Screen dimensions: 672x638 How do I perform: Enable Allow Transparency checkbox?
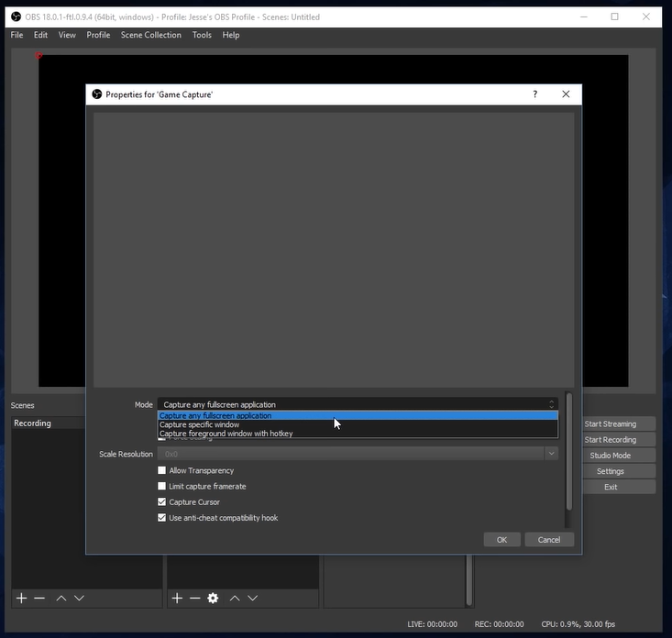pyautogui.click(x=162, y=471)
